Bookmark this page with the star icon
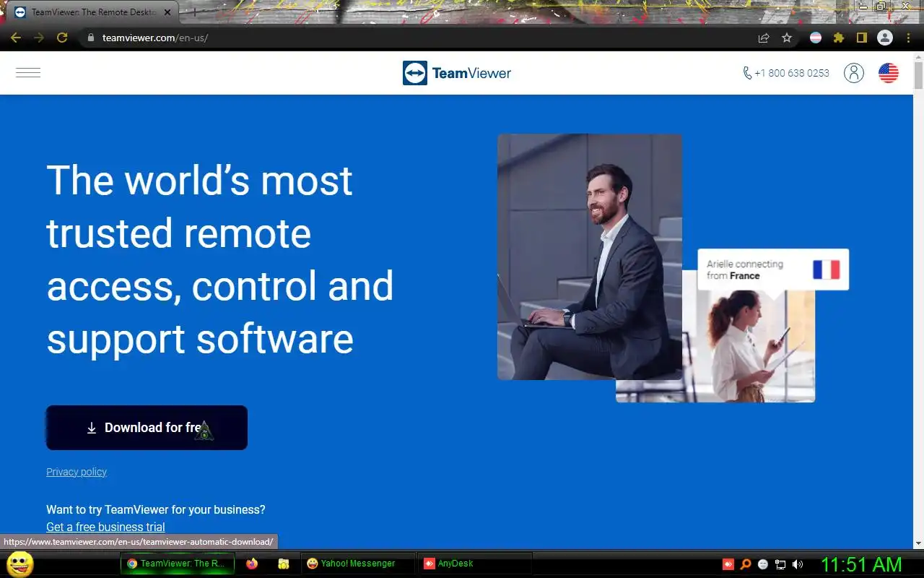The height and width of the screenshot is (578, 924). tap(787, 38)
